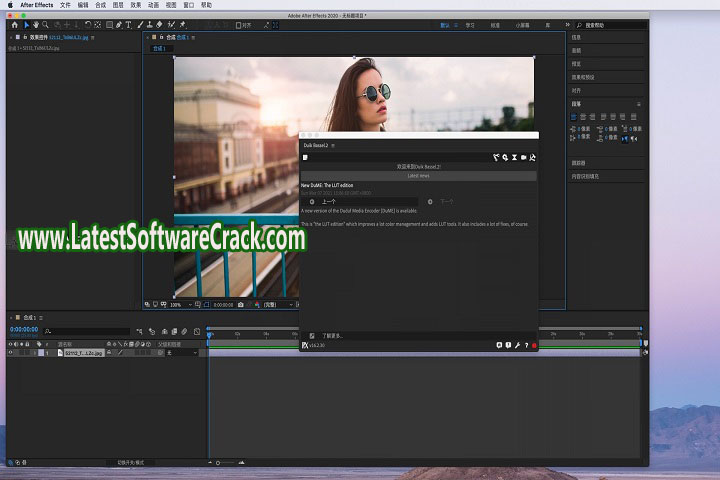Image resolution: width=720 pixels, height=480 pixels.
Task: Open Duik automation links icon
Action: pos(505,158)
